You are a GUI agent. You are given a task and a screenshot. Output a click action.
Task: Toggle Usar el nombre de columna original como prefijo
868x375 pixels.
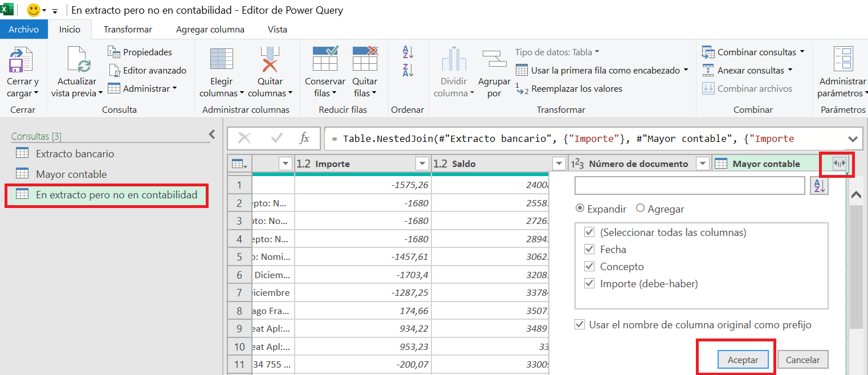(x=580, y=325)
